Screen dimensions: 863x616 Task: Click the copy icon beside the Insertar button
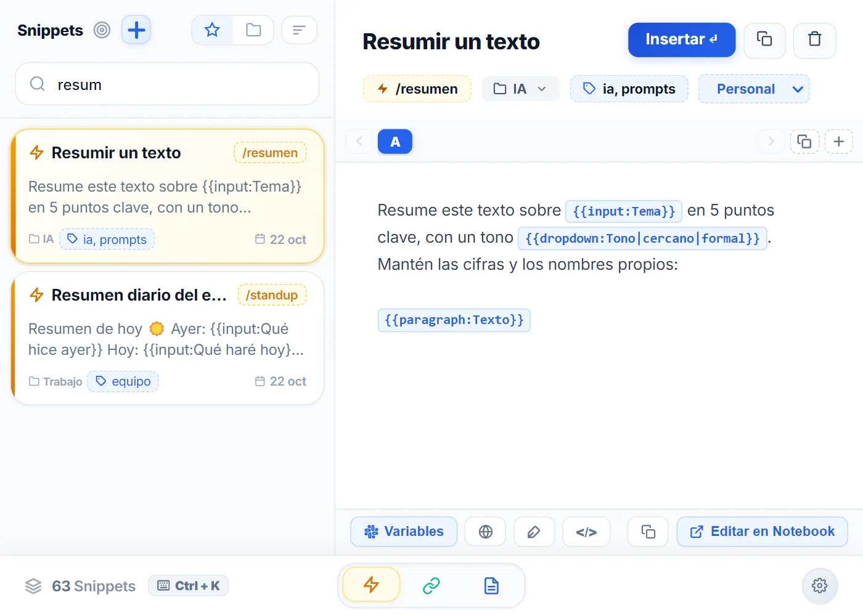tap(764, 40)
